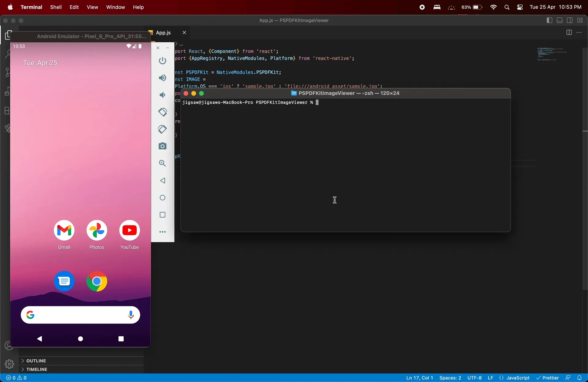The width and height of the screenshot is (588, 382).
Task: Toggle the primary side bar visibility
Action: (549, 20)
